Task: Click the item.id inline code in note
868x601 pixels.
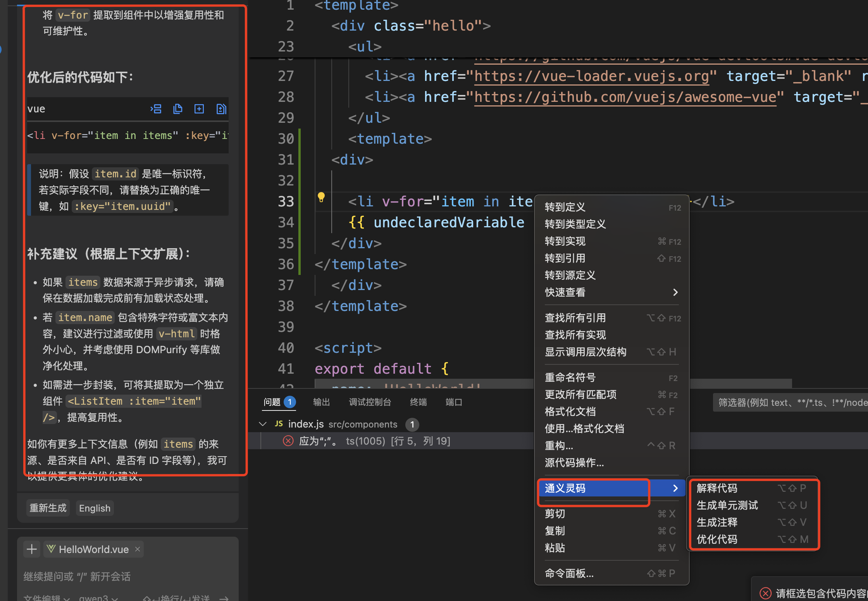Action: 115,174
